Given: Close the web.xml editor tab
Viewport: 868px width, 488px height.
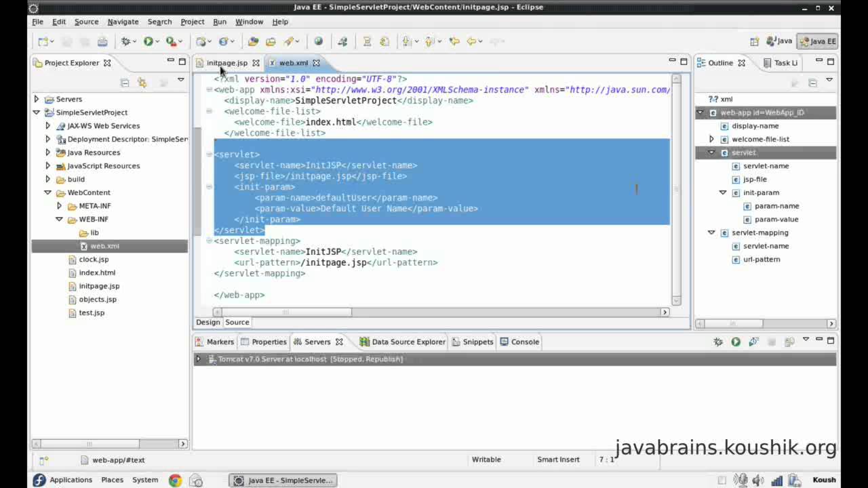Looking at the screenshot, I should [316, 63].
